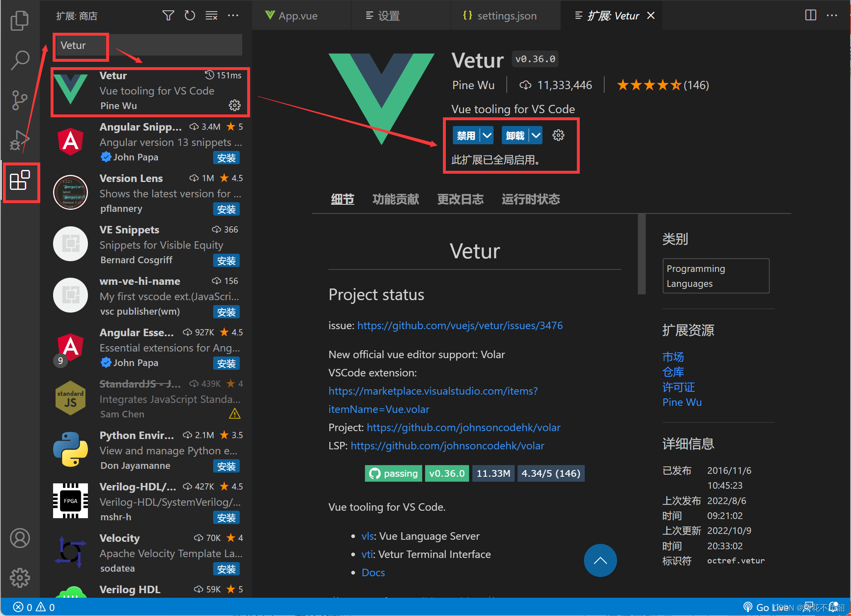Expand the 卸载 button dropdown arrow

pos(536,136)
